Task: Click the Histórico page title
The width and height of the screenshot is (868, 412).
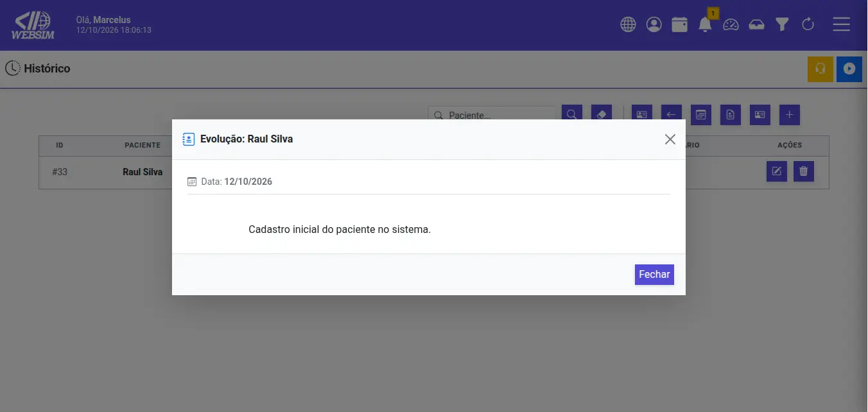Action: 47,68
